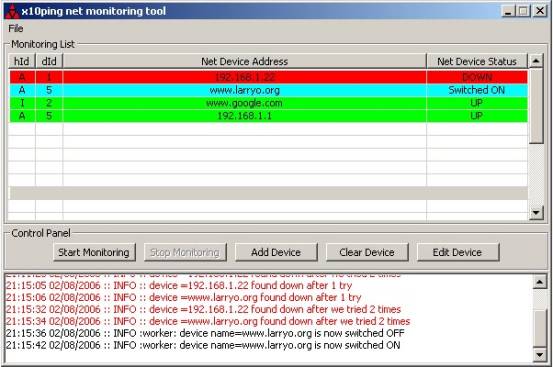Click the log pane scrollbar thumb
Image resolution: width=553 pixels, height=367 pixels.
pos(540,329)
